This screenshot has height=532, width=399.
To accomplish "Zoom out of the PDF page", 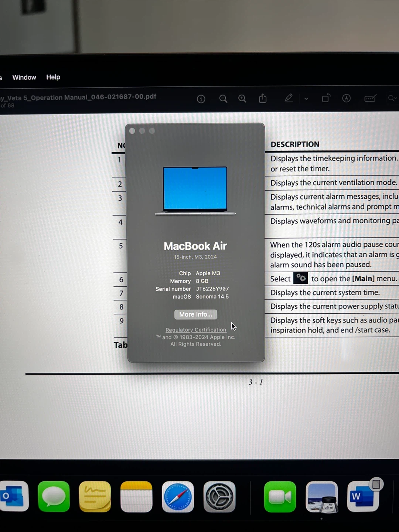I will [223, 99].
